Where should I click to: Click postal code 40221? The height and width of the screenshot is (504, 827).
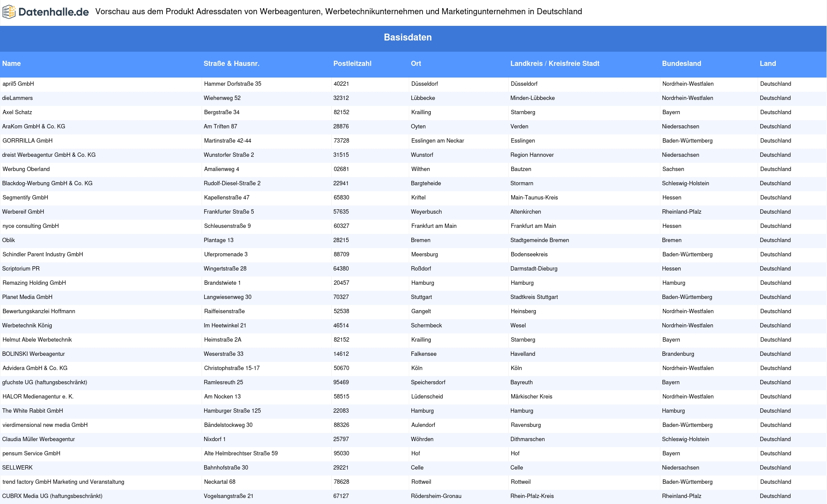341,84
